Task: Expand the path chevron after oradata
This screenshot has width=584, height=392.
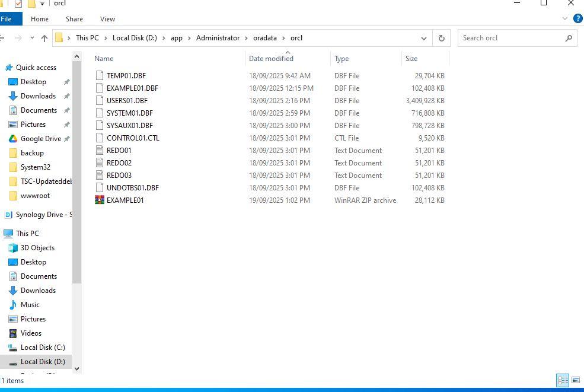Action: [283, 38]
